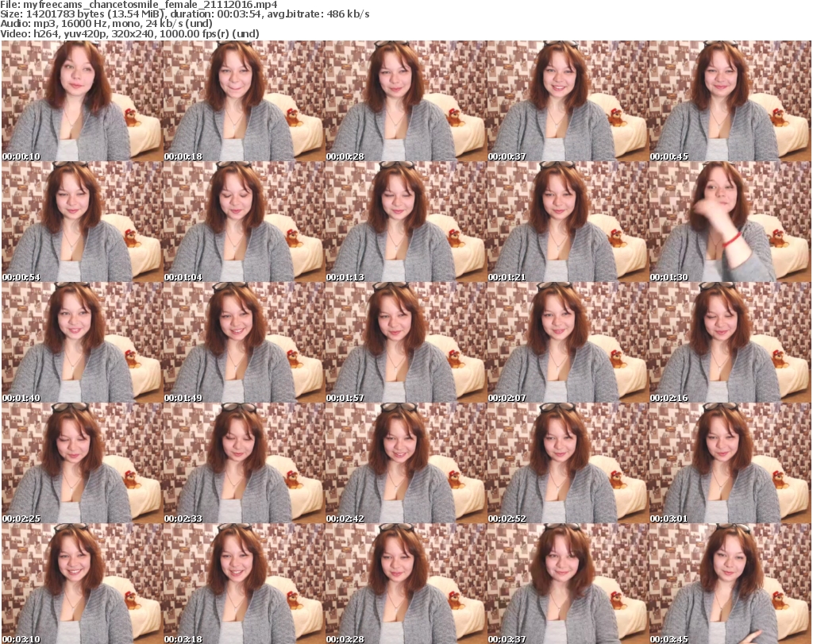
Task: Select the thumbnail frame at 00:01:04
Action: coord(244,222)
